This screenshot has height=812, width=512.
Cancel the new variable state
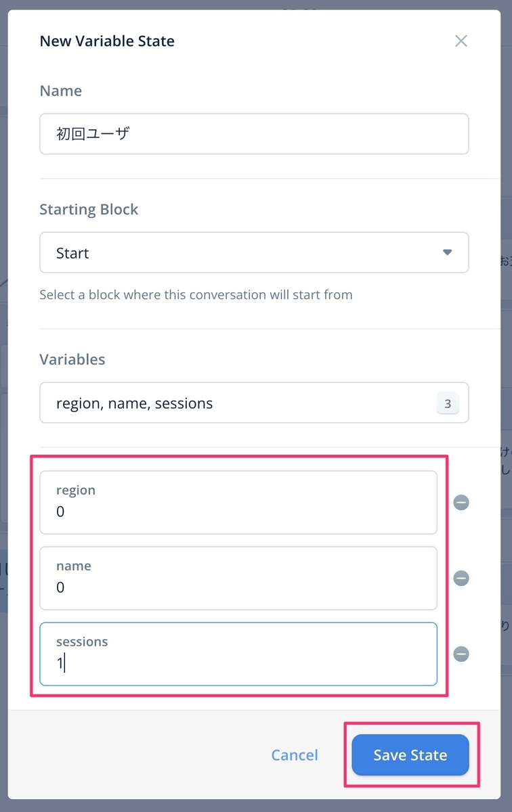tap(295, 755)
